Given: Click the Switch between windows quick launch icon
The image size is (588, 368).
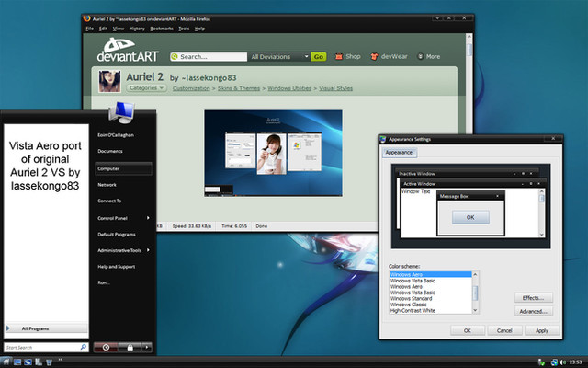Looking at the screenshot, I should [x=28, y=362].
